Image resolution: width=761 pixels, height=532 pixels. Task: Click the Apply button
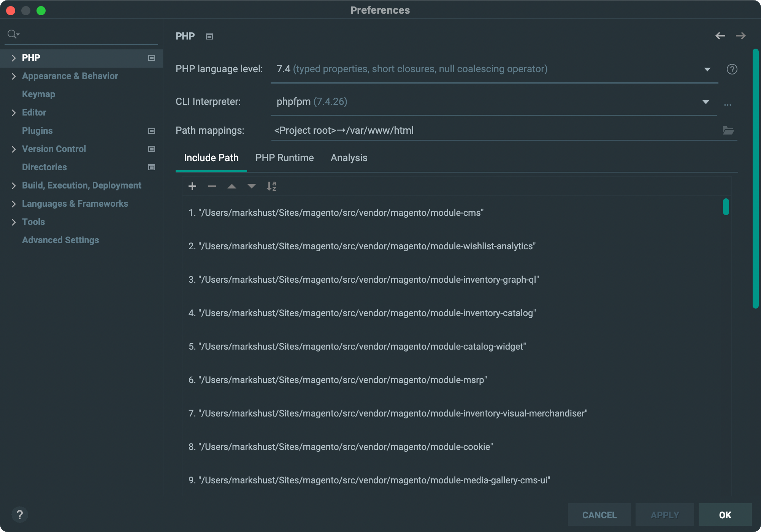(665, 515)
